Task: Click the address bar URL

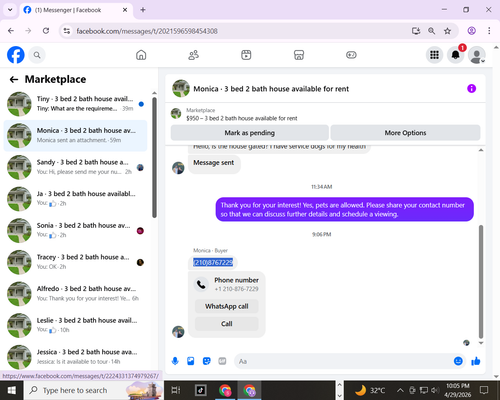Action: pos(147,31)
